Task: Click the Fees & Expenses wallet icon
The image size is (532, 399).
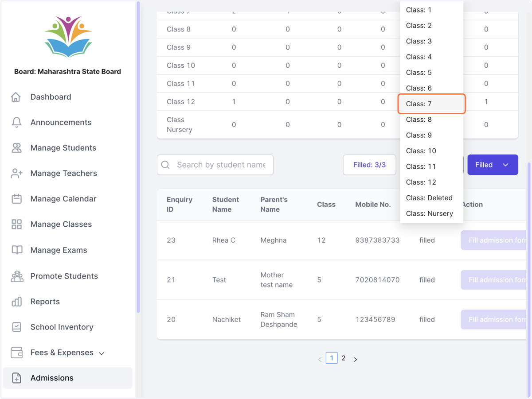Action: point(16,353)
